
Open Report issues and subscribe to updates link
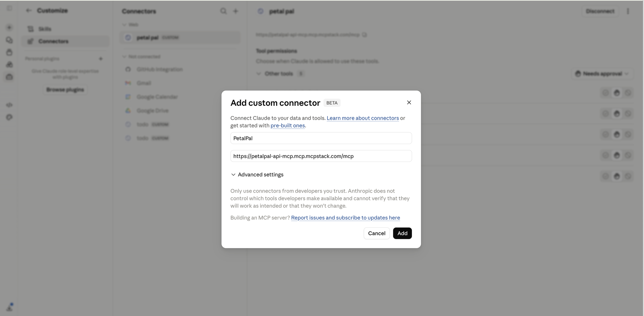pos(345,218)
